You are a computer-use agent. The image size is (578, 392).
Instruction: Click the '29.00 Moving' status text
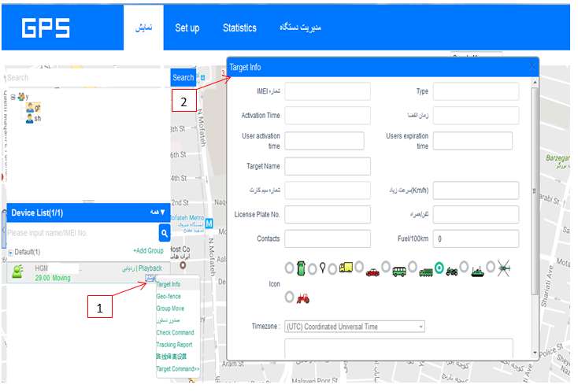(53, 278)
